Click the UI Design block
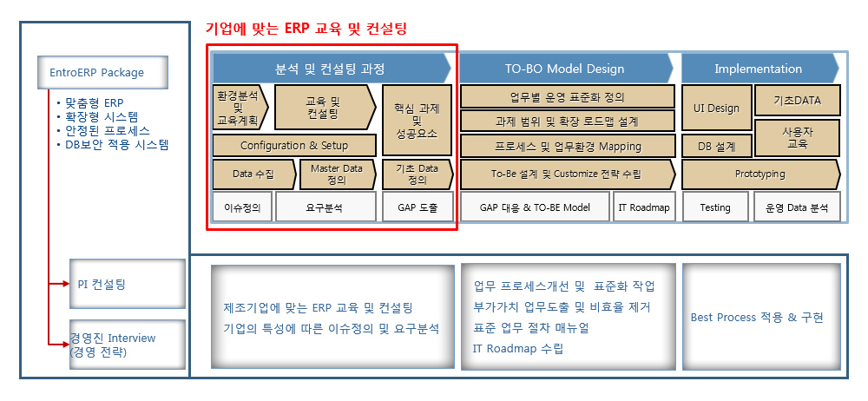The image size is (868, 401). tap(716, 108)
